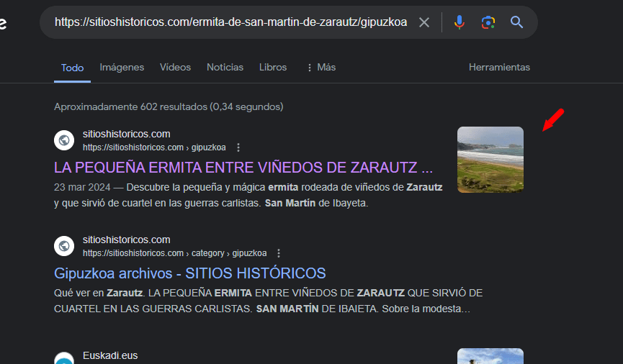Open LA PEQUEÑA ERMITA ENTRE VIÑEDOS result link

click(x=243, y=168)
